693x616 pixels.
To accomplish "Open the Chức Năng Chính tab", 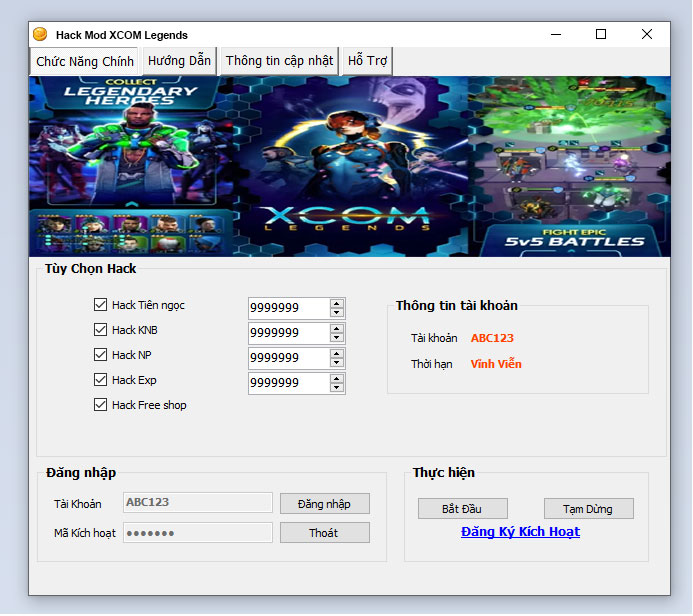I will 84,61.
